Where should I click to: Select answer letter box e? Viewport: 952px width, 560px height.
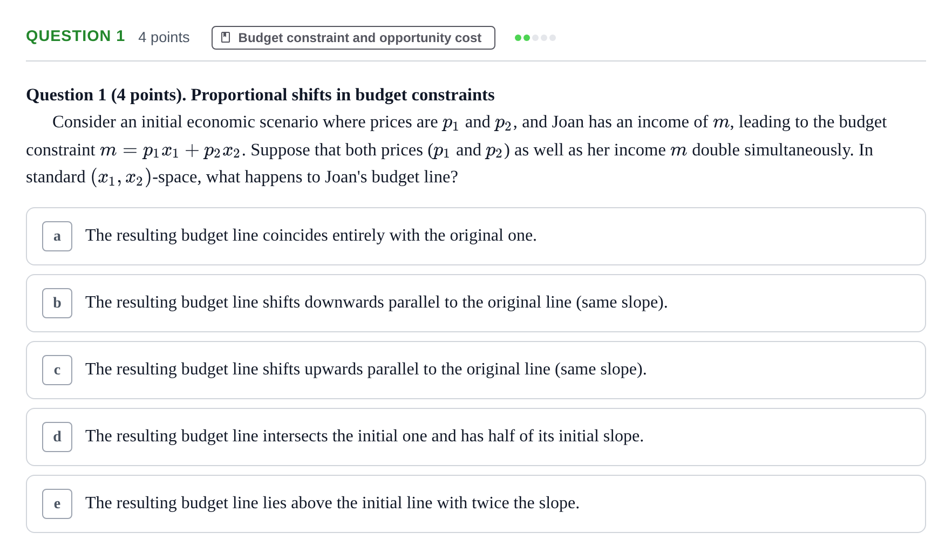point(57,504)
